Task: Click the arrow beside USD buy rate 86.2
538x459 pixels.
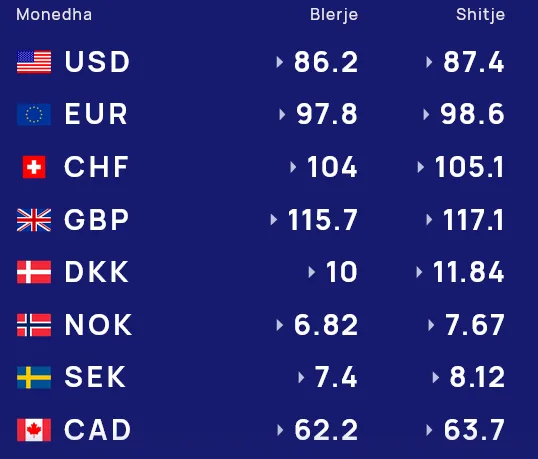Action: 280,62
